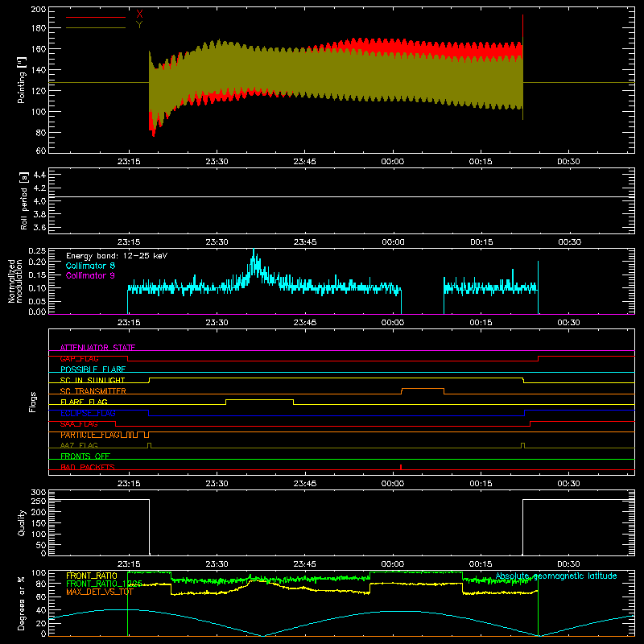The width and height of the screenshot is (644, 644).
Task: Click the 23:15 time label under the Flags plot
Action: tap(129, 484)
